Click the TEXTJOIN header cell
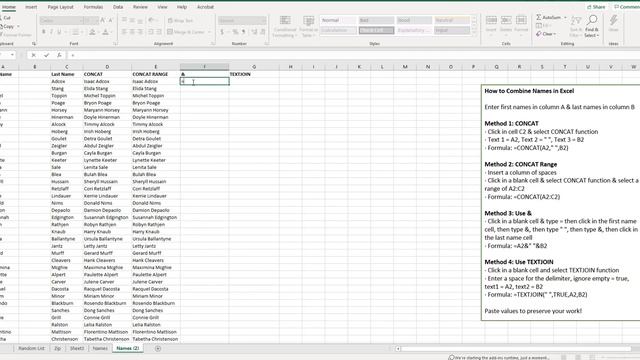The width and height of the screenshot is (640, 360). coord(254,74)
